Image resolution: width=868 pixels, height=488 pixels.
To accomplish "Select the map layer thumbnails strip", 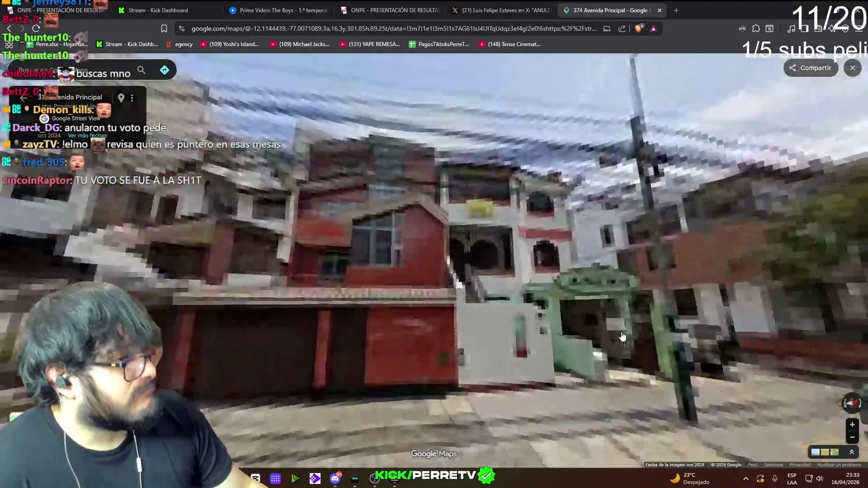I will click(825, 452).
